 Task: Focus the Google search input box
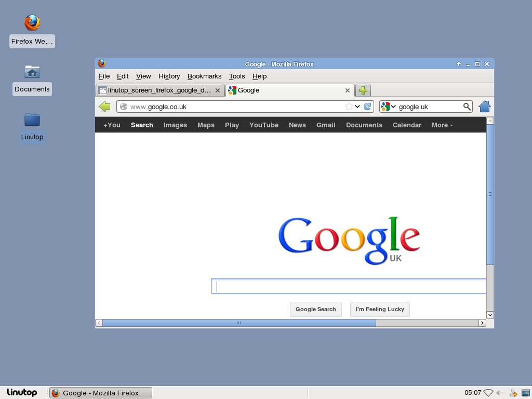pos(349,286)
